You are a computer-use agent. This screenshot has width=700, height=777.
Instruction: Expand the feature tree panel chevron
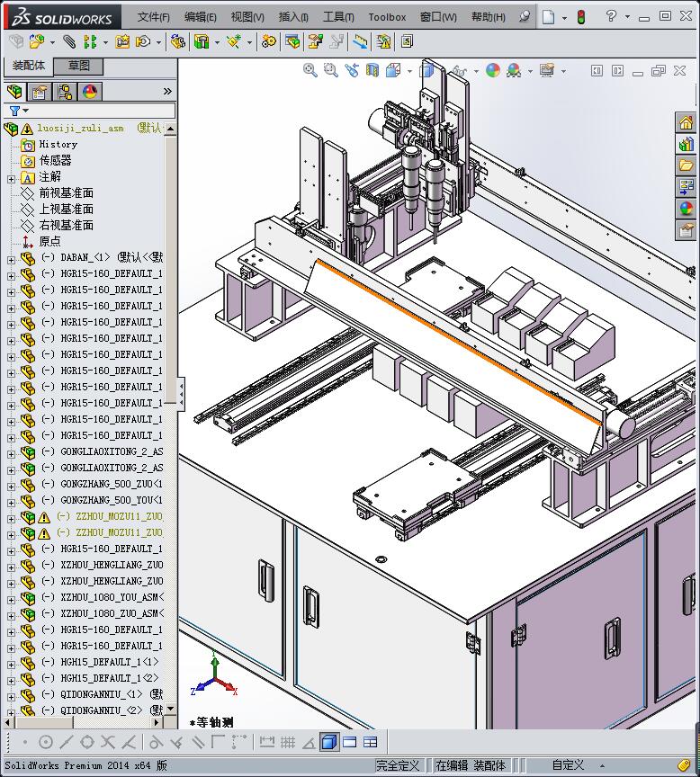tap(167, 91)
